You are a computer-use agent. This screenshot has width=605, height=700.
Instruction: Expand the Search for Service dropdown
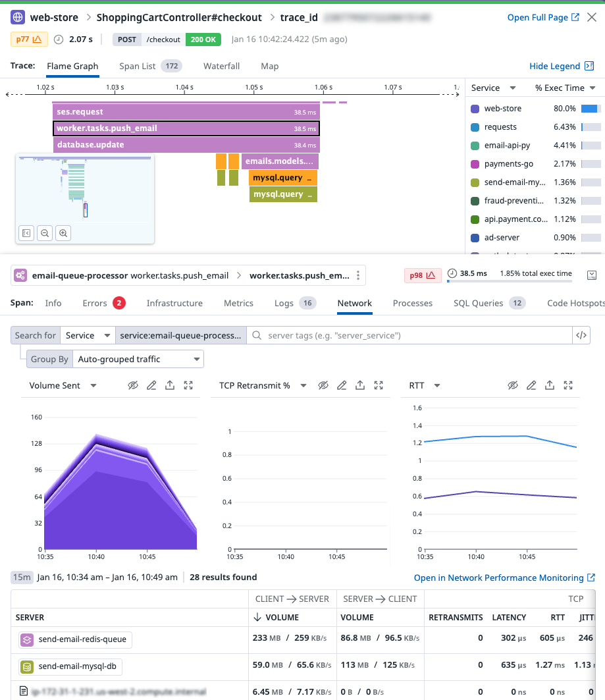coord(88,335)
